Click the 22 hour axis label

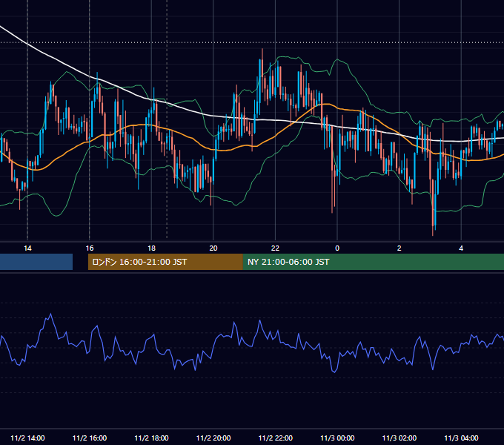pos(275,248)
